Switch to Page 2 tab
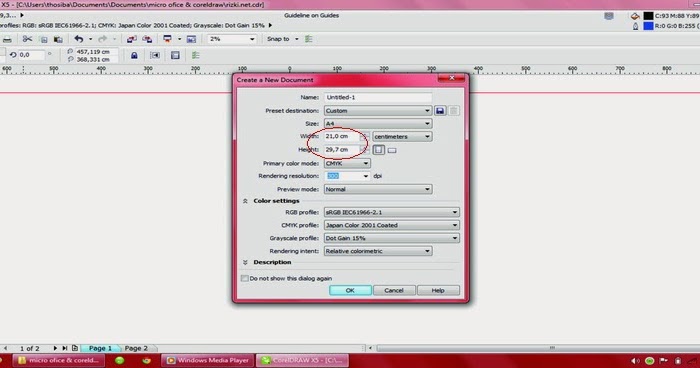 [136, 348]
